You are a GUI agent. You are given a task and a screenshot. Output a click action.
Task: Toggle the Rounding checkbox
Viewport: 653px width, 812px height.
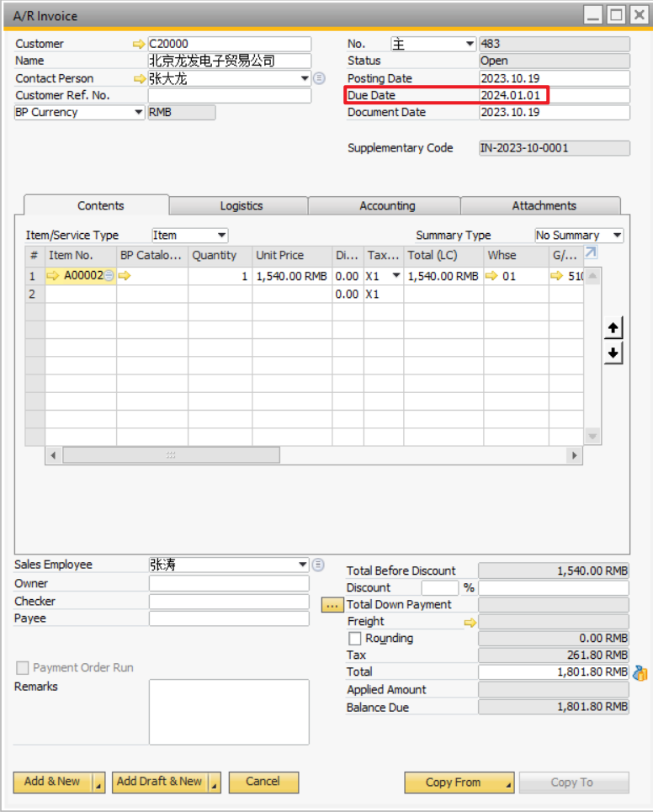[355, 638]
